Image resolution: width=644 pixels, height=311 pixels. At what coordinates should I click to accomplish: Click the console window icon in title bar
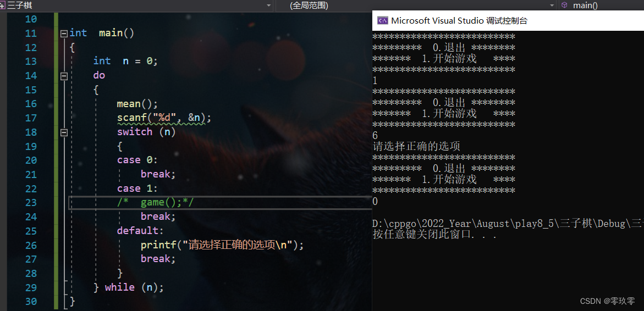coord(382,21)
